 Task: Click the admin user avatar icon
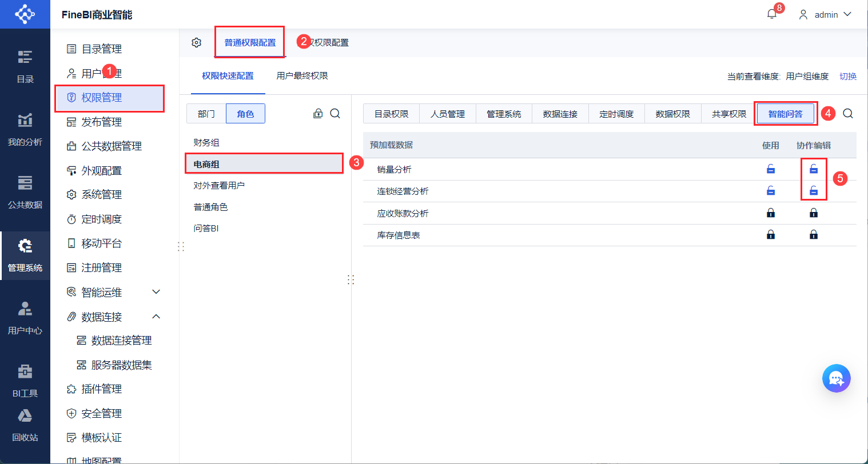coord(803,14)
